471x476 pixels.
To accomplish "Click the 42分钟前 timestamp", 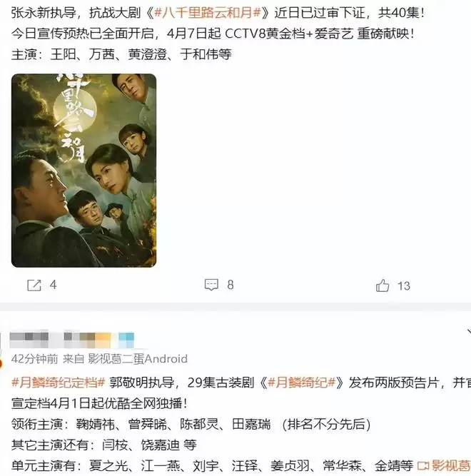I will pyautogui.click(x=34, y=359).
